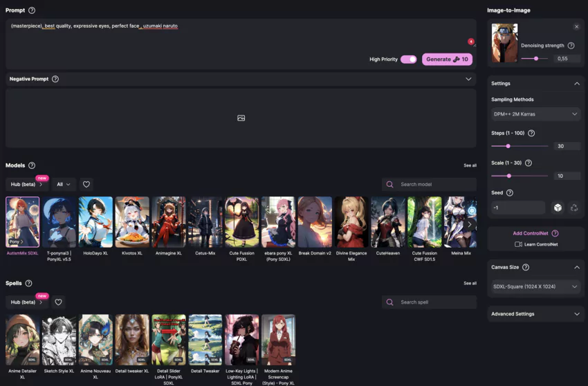Click the search icon in spell search
Image resolution: width=588 pixels, height=386 pixels.
390,302
